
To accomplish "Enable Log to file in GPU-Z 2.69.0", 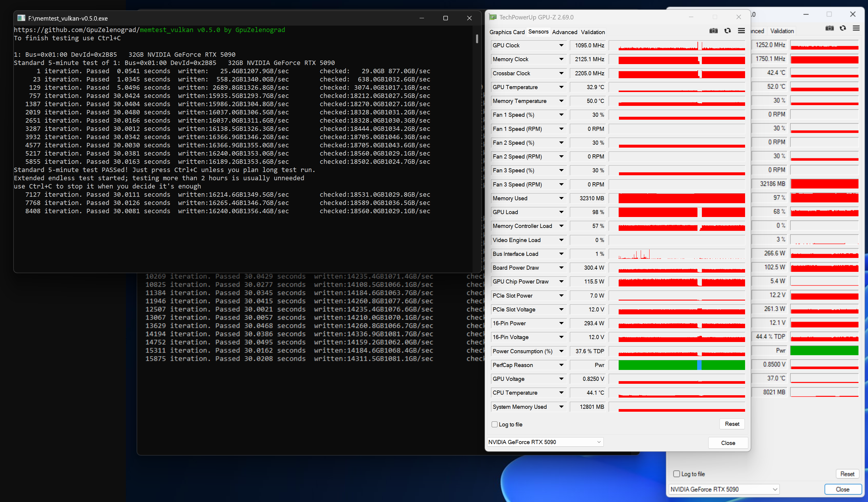I will tap(495, 424).
